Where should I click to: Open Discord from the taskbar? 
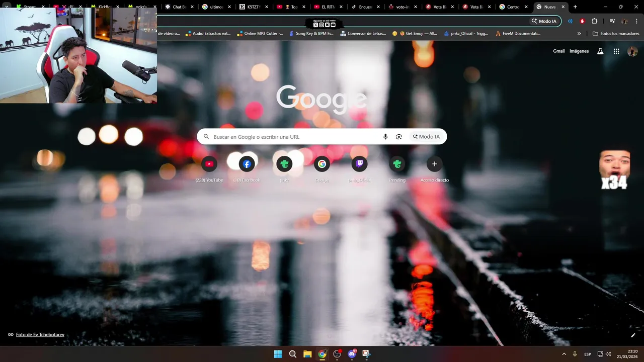[352, 354]
